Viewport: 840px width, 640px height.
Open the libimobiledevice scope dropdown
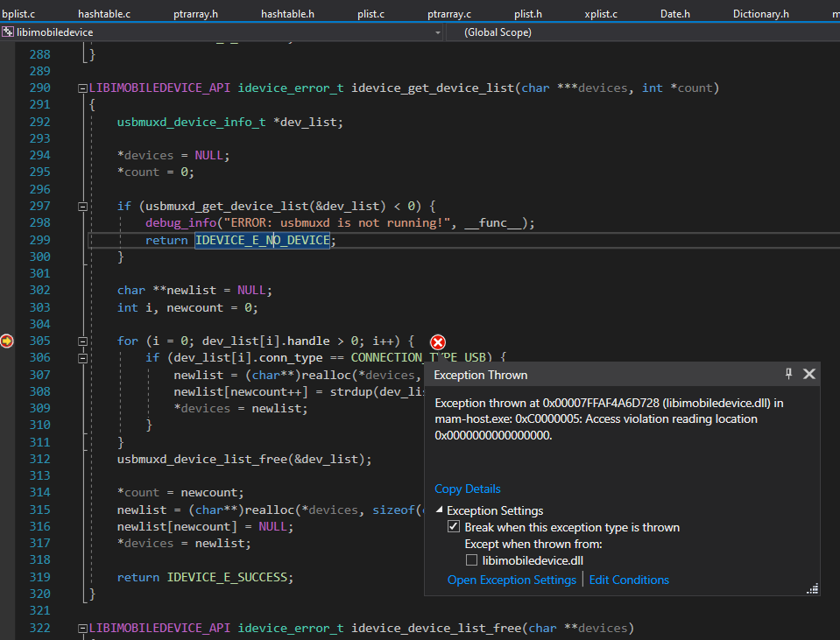pos(438,31)
